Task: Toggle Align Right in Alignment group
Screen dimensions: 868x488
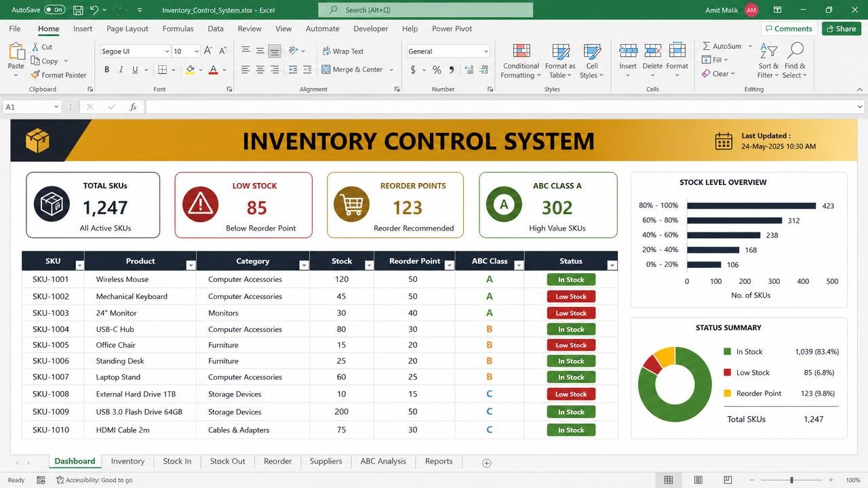Action: [275, 70]
